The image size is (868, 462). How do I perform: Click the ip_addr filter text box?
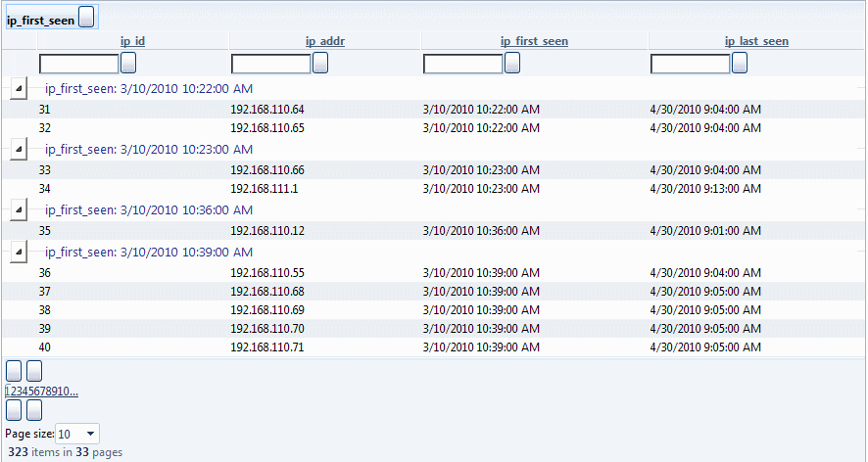[x=271, y=65]
